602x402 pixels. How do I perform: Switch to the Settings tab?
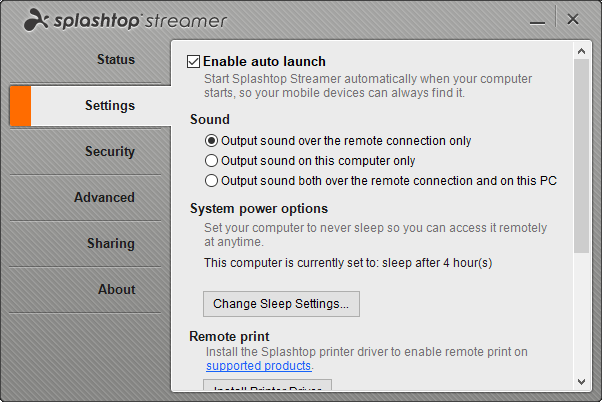tap(110, 105)
